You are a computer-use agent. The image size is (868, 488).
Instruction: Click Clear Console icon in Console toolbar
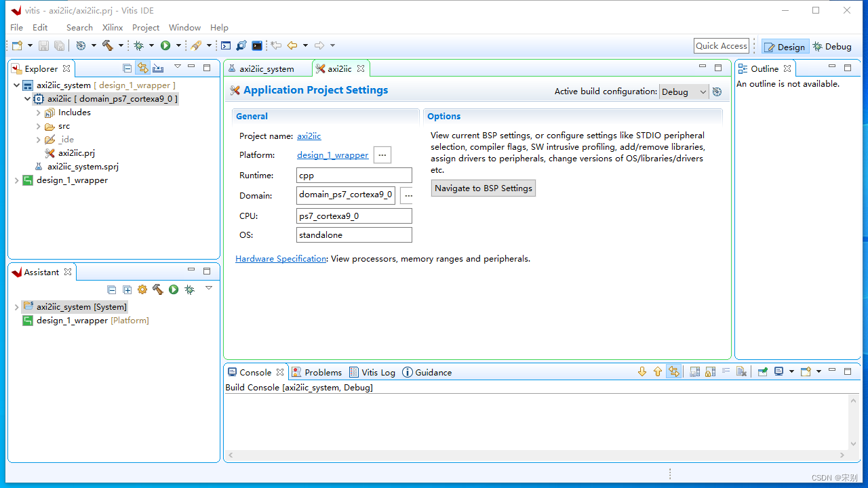point(741,371)
